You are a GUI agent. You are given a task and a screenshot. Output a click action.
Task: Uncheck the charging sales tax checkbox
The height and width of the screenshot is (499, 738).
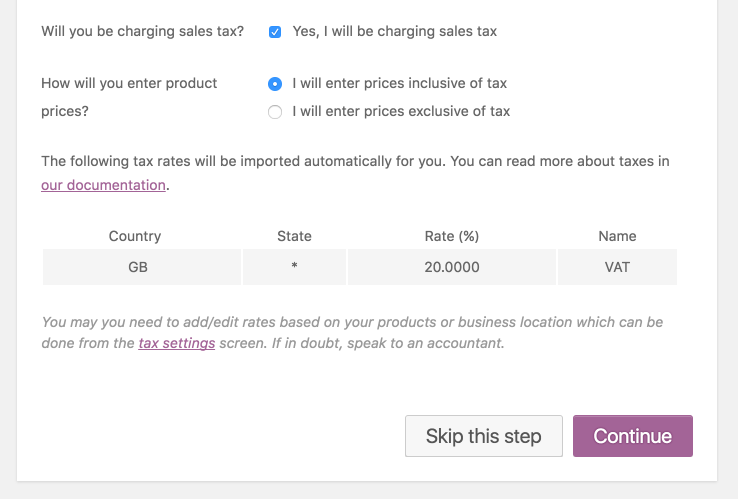pyautogui.click(x=275, y=32)
